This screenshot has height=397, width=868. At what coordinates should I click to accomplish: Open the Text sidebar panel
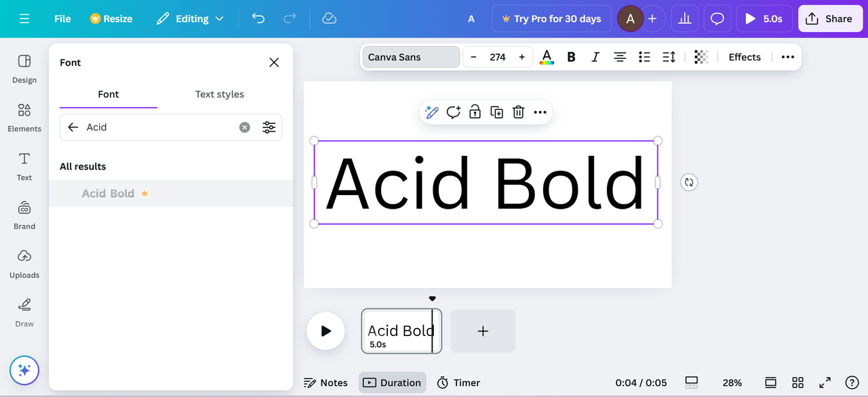coord(24,166)
